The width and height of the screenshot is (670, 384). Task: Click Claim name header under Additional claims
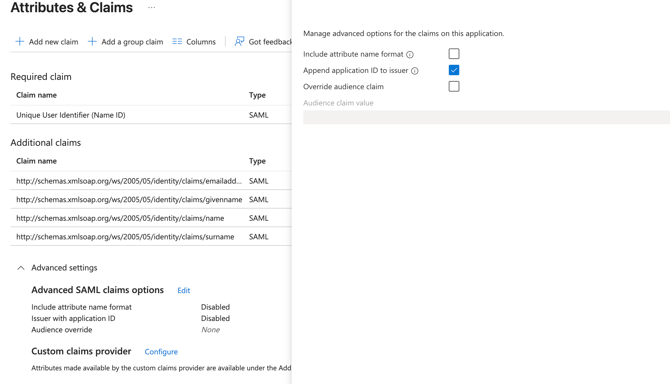36,161
